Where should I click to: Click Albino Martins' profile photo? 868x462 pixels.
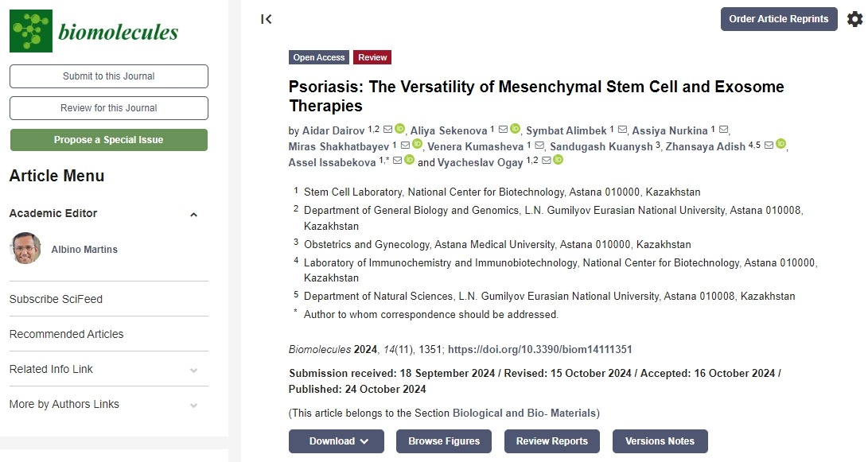coord(25,249)
